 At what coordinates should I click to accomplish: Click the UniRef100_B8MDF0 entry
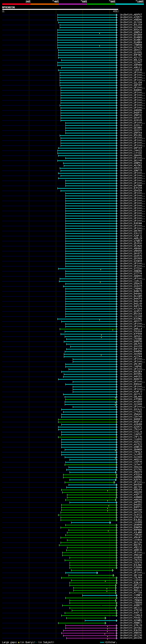coord(131,419)
